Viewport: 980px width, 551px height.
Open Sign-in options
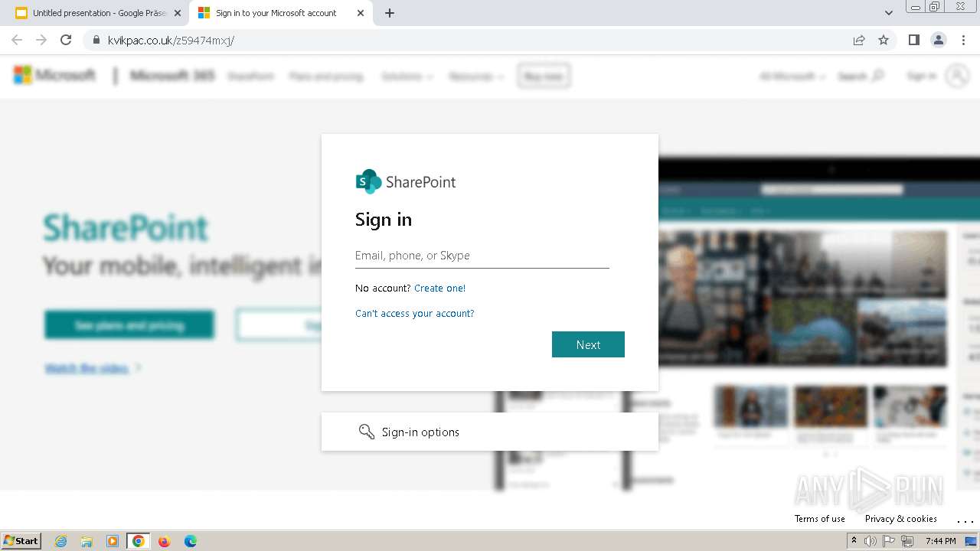[x=490, y=432]
